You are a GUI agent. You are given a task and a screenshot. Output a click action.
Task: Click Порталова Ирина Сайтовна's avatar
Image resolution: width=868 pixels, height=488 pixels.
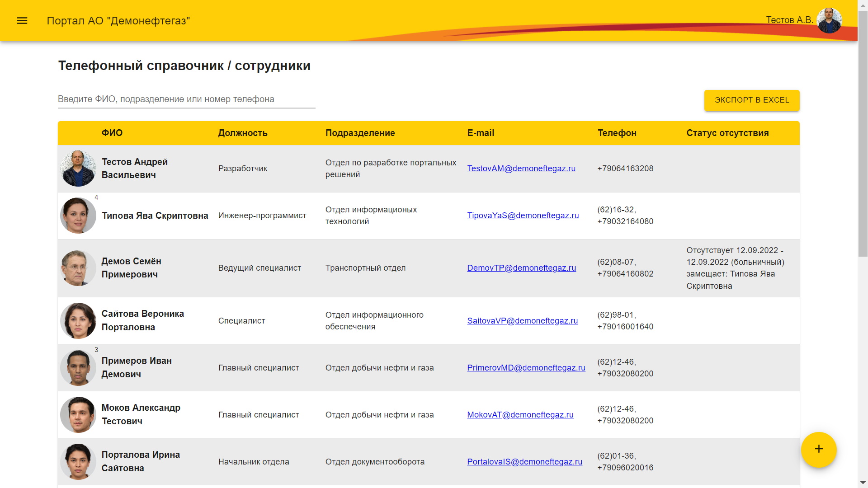pyautogui.click(x=78, y=462)
